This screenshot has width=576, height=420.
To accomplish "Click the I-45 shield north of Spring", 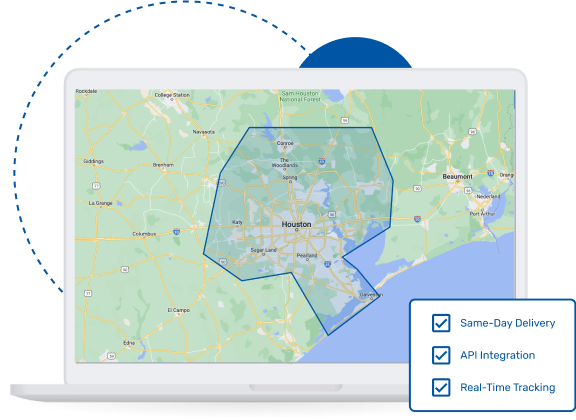I will (x=322, y=161).
